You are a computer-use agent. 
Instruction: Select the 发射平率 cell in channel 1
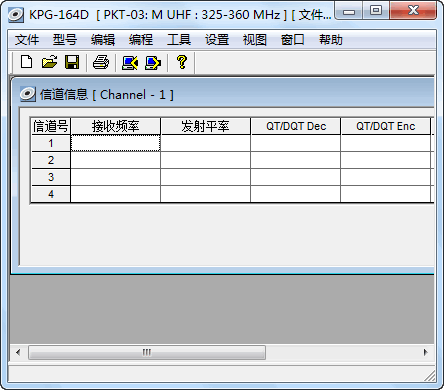(205, 143)
